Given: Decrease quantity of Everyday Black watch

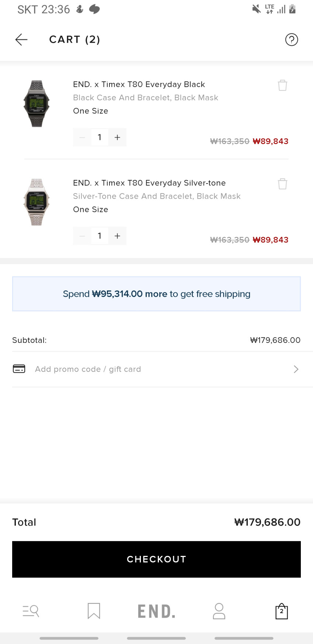Looking at the screenshot, I should [82, 137].
